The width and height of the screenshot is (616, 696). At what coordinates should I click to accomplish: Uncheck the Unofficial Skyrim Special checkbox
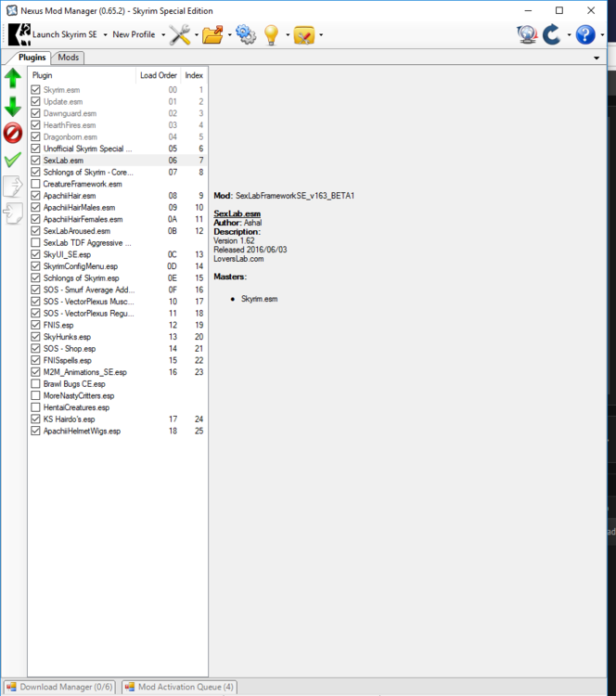coord(35,148)
